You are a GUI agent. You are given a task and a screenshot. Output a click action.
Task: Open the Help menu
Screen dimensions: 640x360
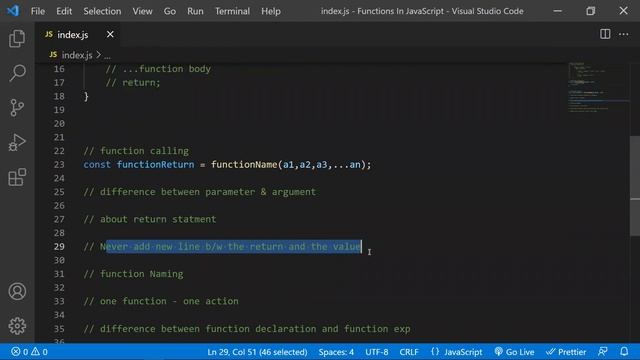[271, 11]
